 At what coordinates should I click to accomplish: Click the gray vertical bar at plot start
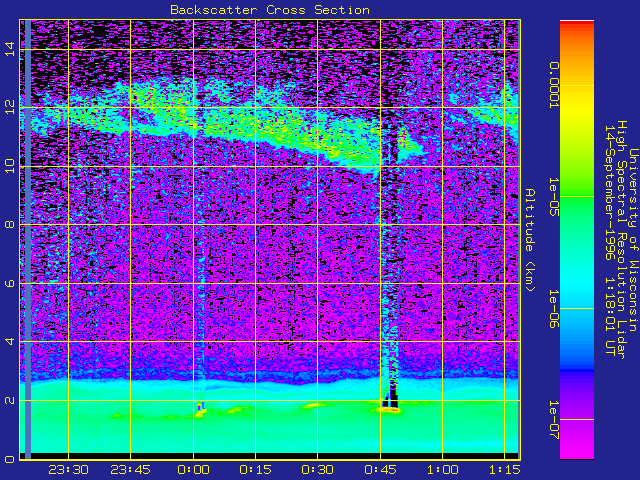tap(28, 240)
